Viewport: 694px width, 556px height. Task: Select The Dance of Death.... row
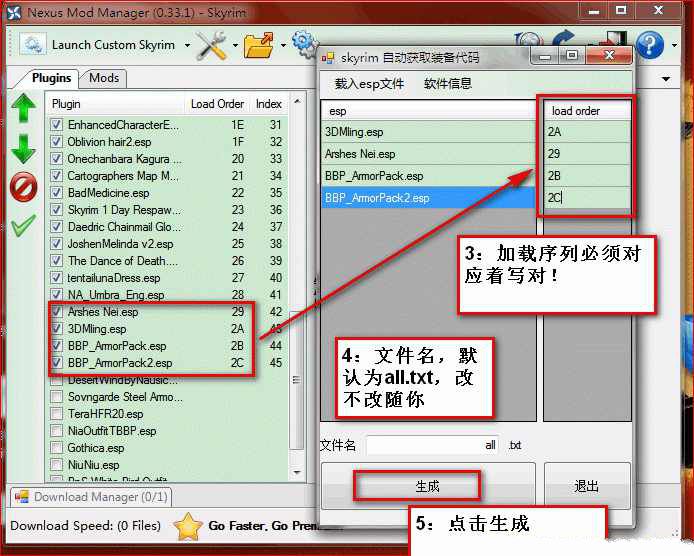tap(167, 261)
